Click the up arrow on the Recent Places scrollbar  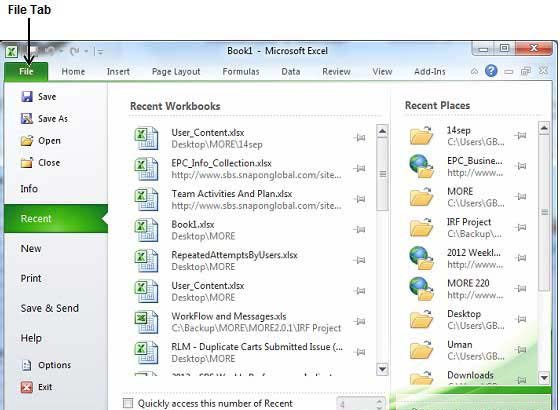coord(544,128)
